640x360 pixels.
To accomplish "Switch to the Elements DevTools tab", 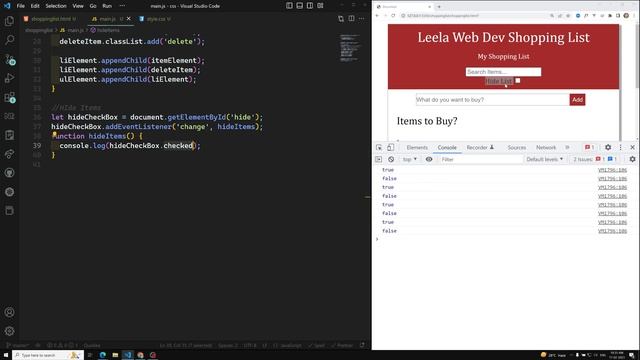I will pyautogui.click(x=417, y=147).
